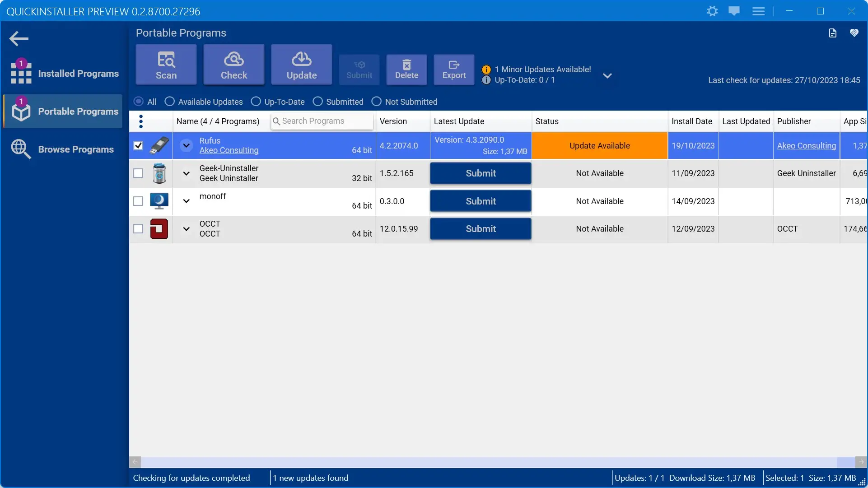This screenshot has width=868, height=488.
Task: Sort by the Publisher column header
Action: (x=807, y=121)
